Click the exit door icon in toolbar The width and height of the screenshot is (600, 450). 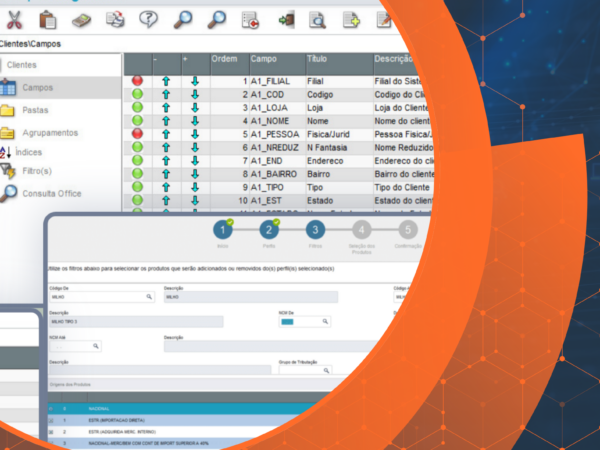[286, 19]
